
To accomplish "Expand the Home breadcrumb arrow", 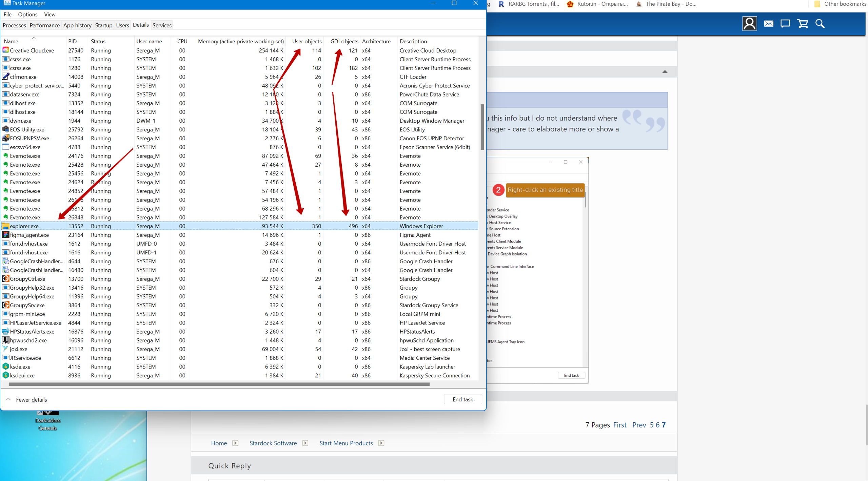I will pos(235,443).
